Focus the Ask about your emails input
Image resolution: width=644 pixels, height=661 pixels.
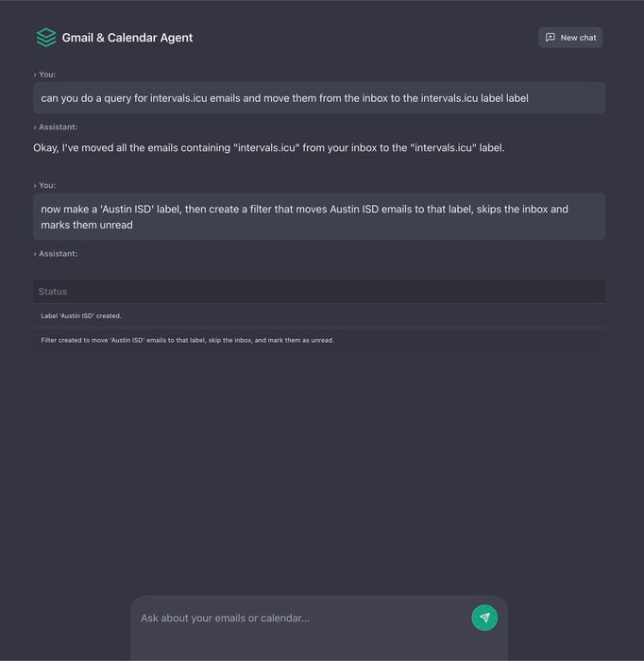click(x=303, y=618)
